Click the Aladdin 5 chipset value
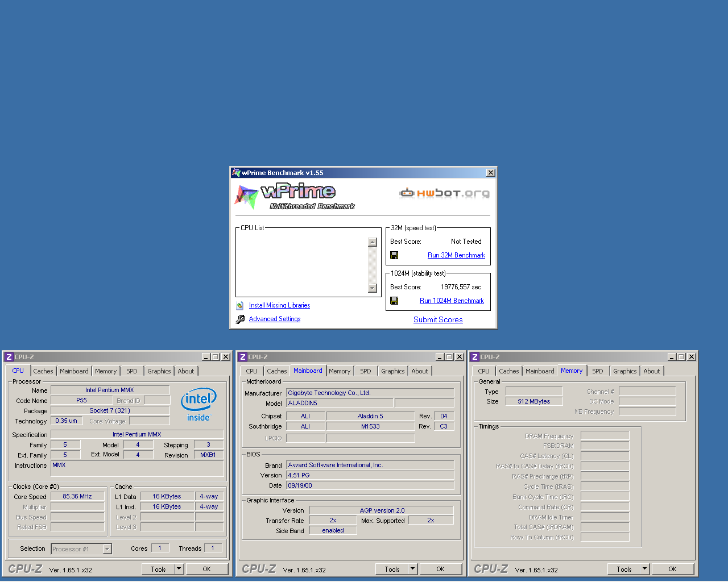Image resolution: width=728 pixels, height=582 pixels. 370,416
